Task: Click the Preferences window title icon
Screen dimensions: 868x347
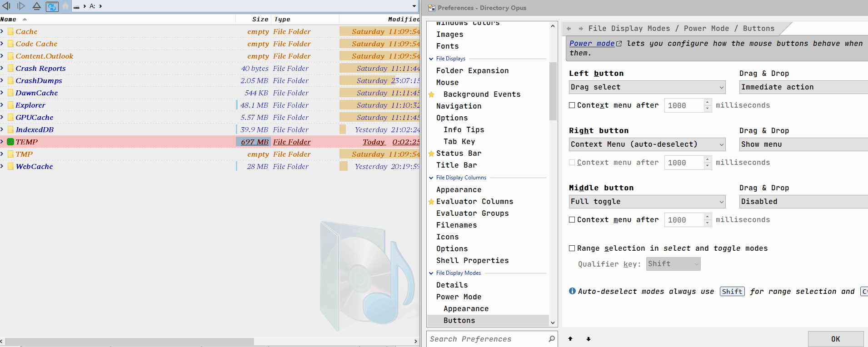Action: [x=432, y=8]
